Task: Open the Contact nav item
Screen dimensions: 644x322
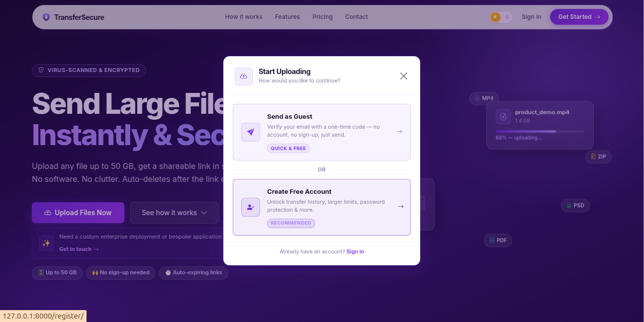Action: coord(356,16)
